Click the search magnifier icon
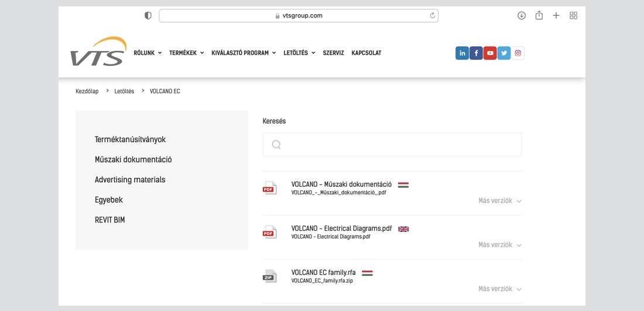The height and width of the screenshot is (311, 644). click(276, 145)
